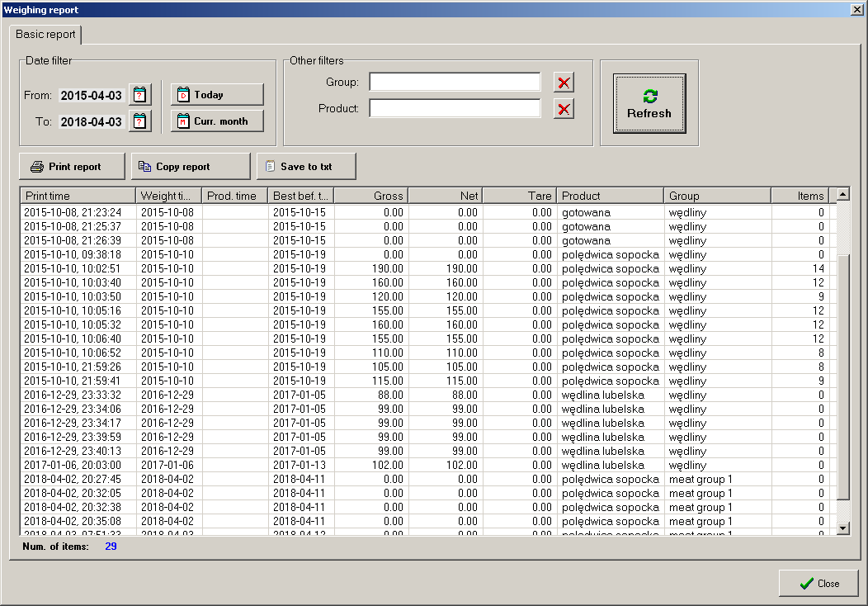Sort table by Weight time column header
The height and width of the screenshot is (606, 868).
(169, 196)
